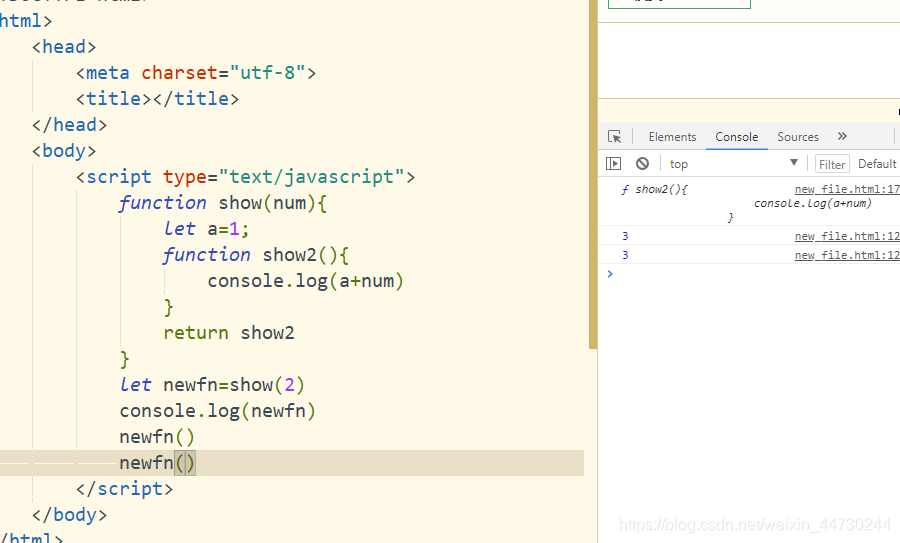Click the first logged value 3
900x543 pixels.
[x=625, y=236]
